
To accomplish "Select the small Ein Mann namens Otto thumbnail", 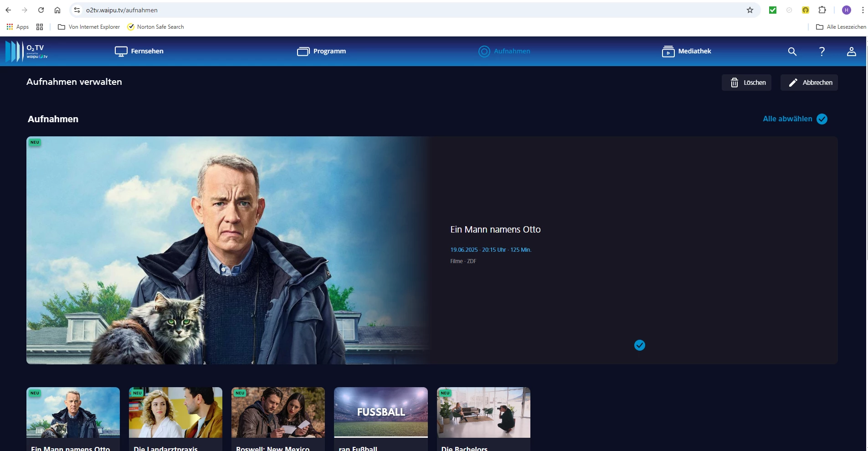I will tap(73, 413).
